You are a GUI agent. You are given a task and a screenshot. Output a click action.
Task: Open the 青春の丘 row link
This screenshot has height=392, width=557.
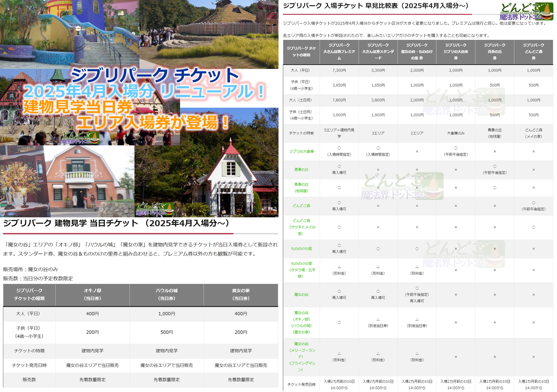point(301,170)
